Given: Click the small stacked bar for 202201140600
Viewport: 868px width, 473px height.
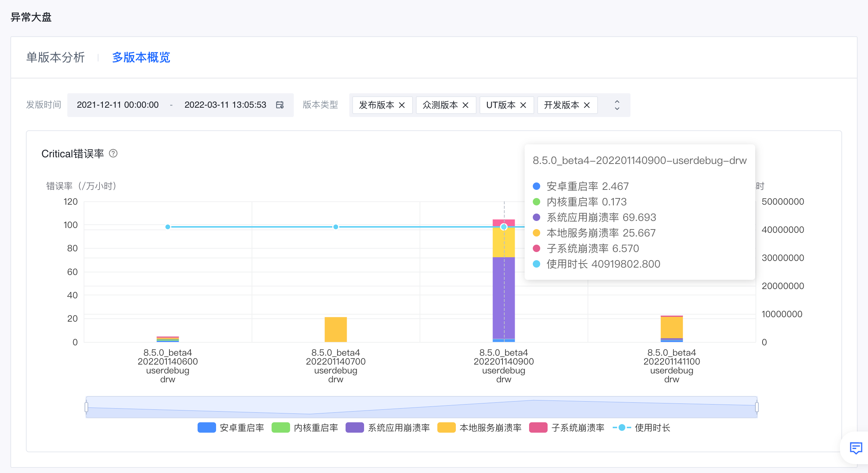Looking at the screenshot, I should click(x=168, y=339).
